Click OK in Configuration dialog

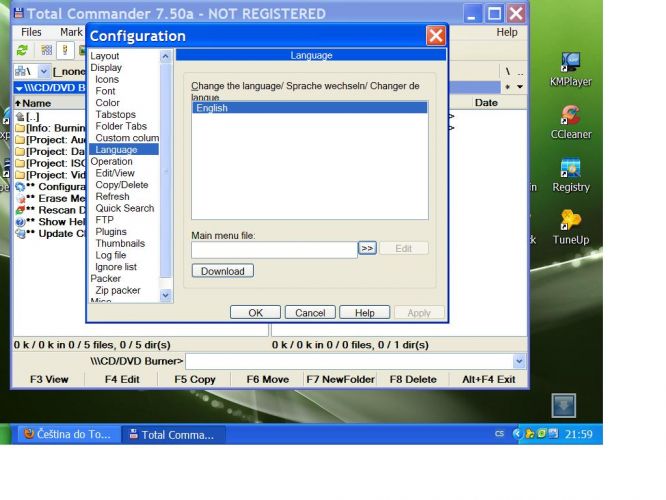(x=255, y=313)
